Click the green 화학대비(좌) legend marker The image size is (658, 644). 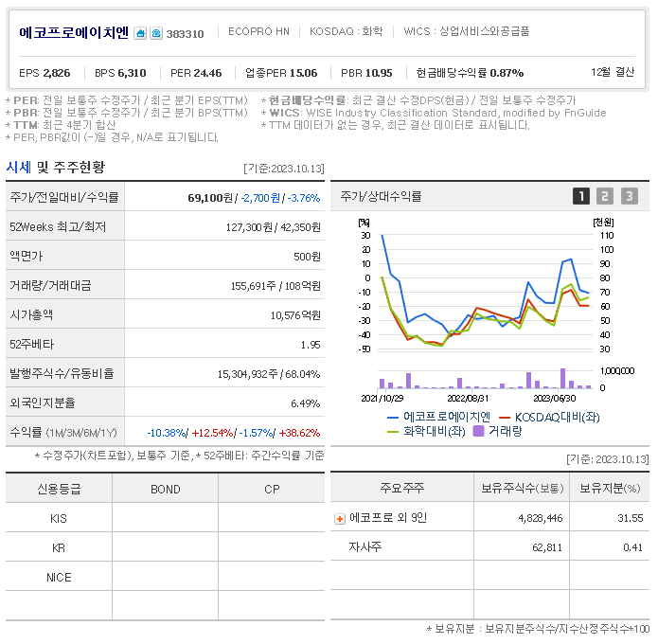tap(393, 432)
